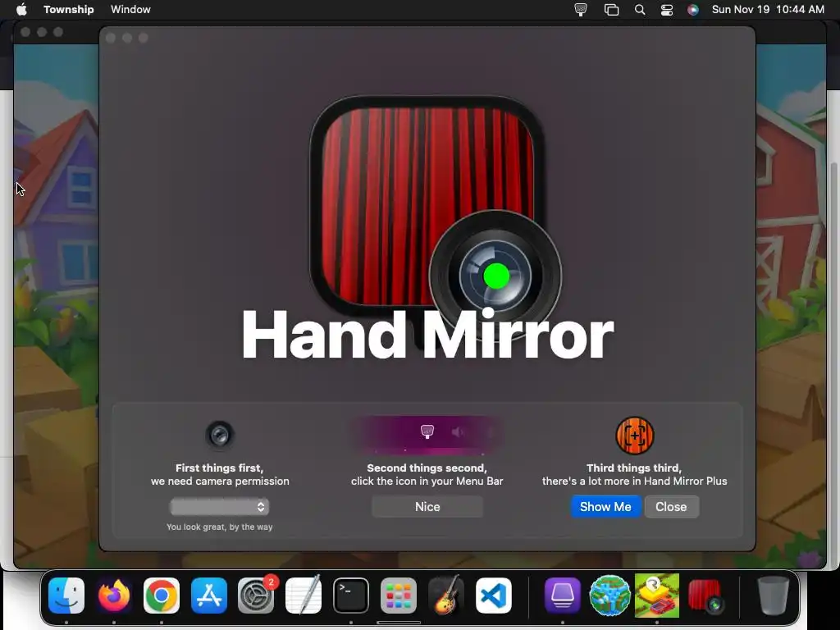Click the Hand Mirror menu bar icon
Viewport: 840px width, 630px height.
pyautogui.click(x=581, y=10)
